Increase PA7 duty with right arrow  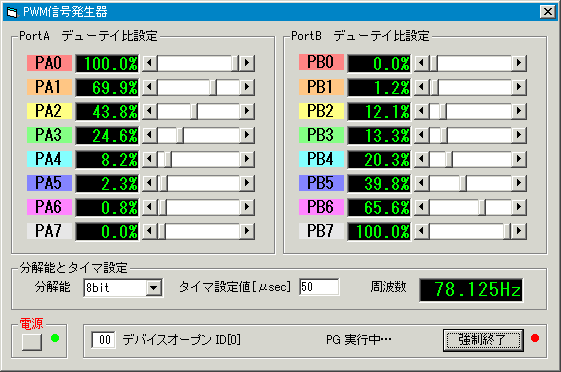[247, 231]
